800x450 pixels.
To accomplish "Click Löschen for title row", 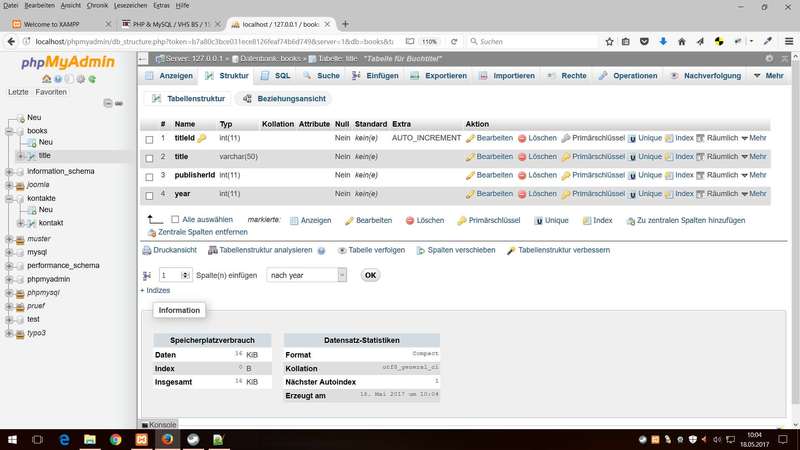I will [537, 157].
